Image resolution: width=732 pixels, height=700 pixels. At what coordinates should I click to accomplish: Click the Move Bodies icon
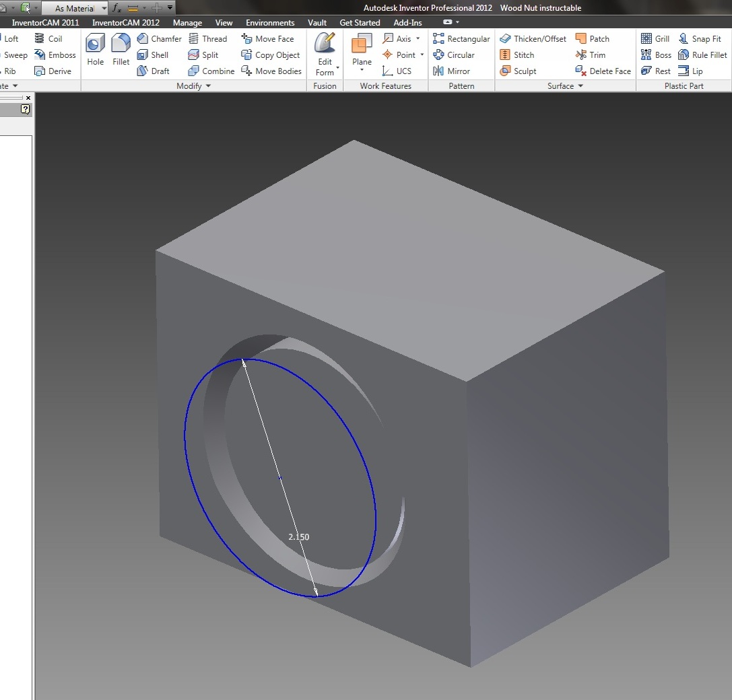click(x=246, y=71)
